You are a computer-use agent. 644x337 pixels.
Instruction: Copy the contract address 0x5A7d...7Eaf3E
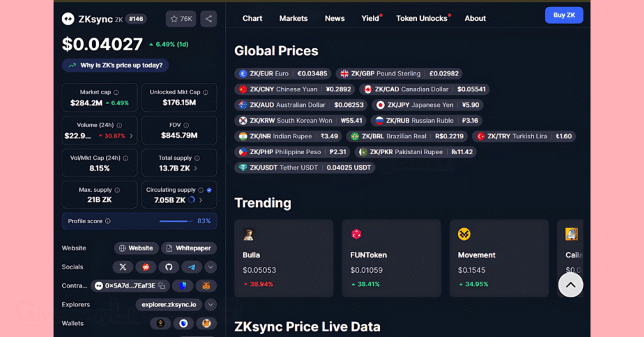pos(162,285)
